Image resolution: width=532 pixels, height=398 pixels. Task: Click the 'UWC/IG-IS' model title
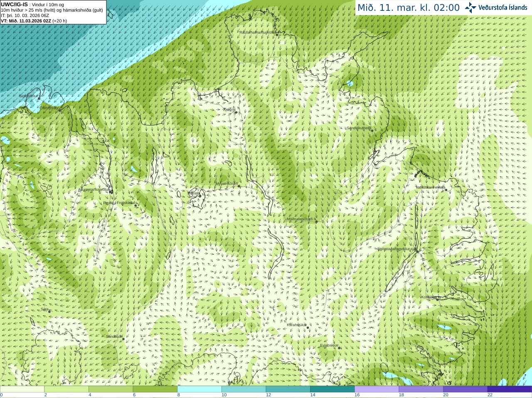(14, 5)
